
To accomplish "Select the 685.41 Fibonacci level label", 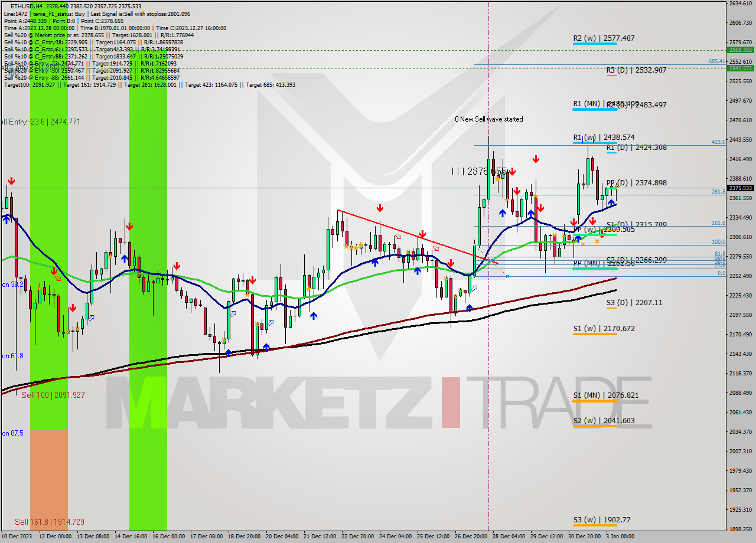I will pyautogui.click(x=717, y=61).
